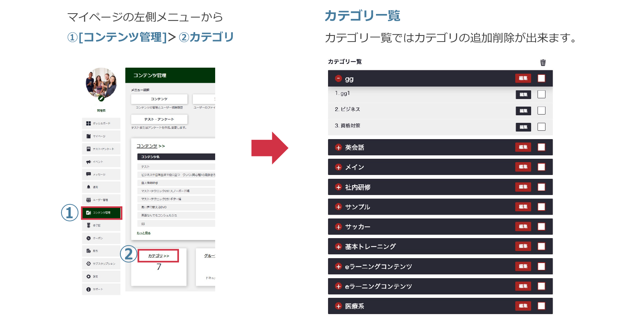Click the テスト・アンケート menu selection button

point(159,119)
